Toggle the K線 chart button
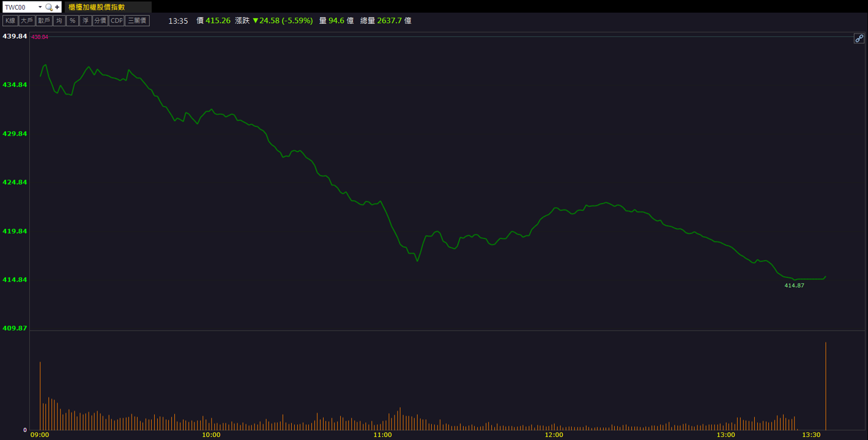Viewport: 868px width, 440px height. pos(10,21)
